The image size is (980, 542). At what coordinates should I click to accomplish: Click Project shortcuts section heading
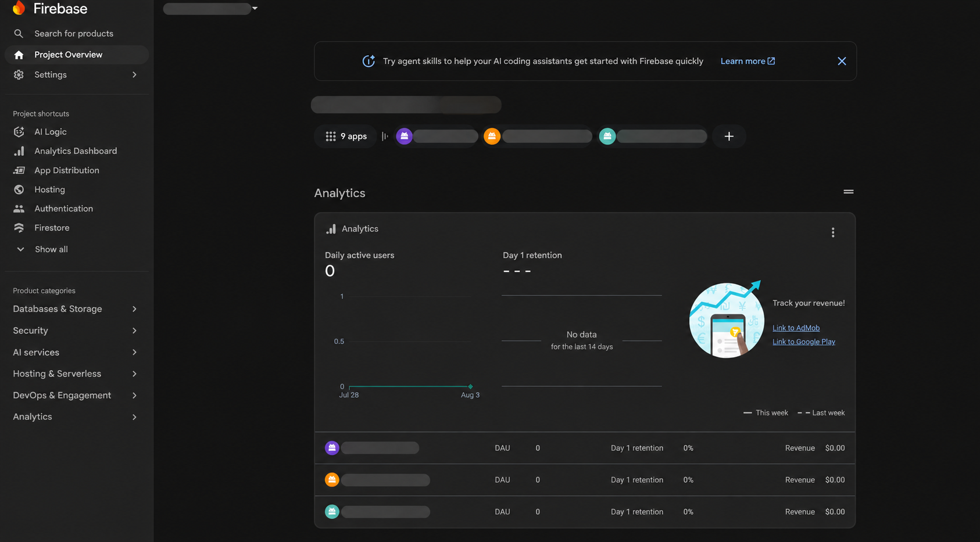[x=41, y=114]
